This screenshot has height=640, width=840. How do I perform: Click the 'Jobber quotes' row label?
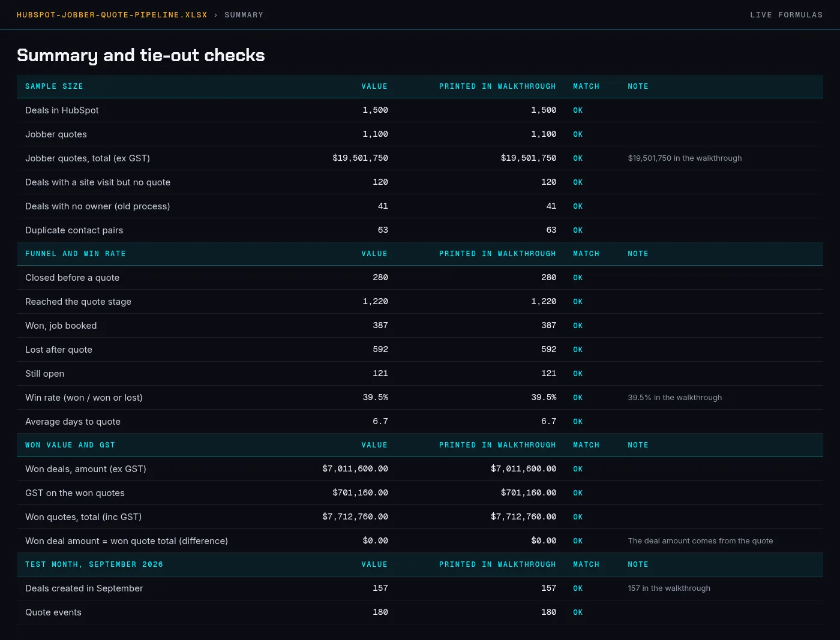pos(56,134)
